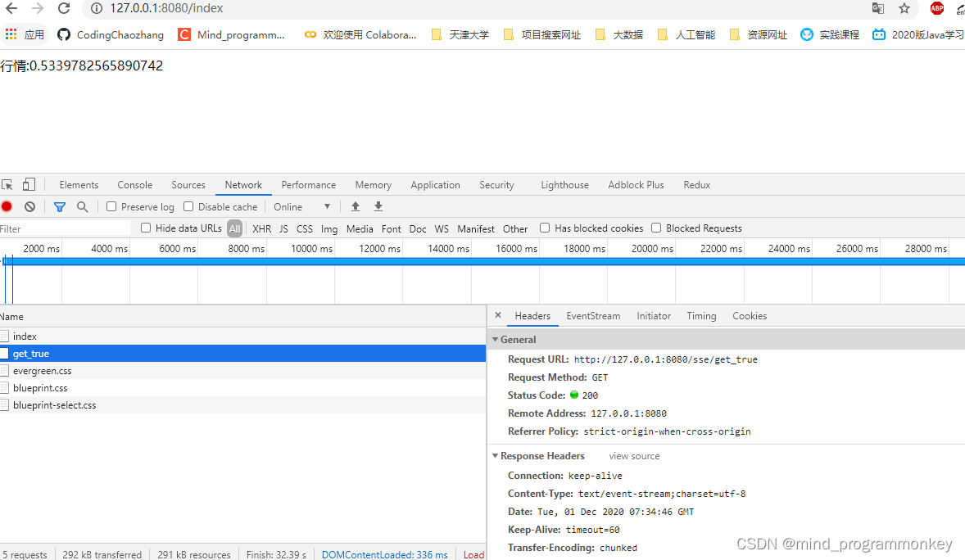Select the blueprint.css request row
This screenshot has width=965, height=560.
242,388
